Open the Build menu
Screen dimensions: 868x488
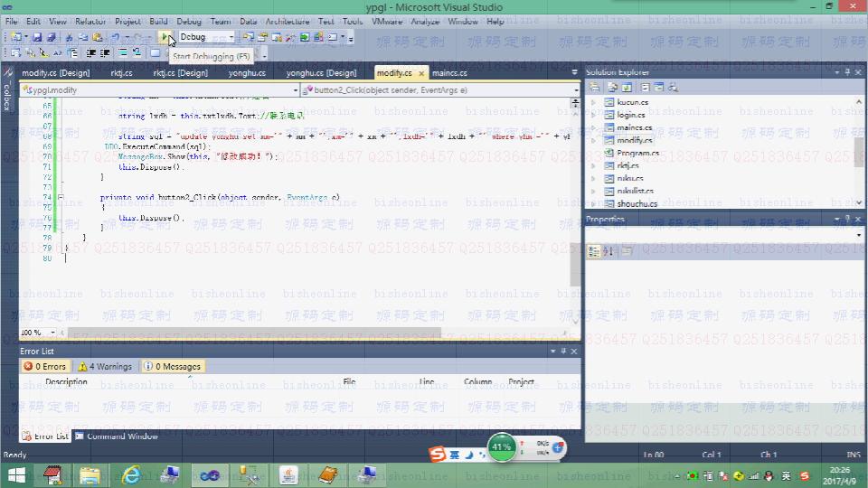click(x=158, y=22)
